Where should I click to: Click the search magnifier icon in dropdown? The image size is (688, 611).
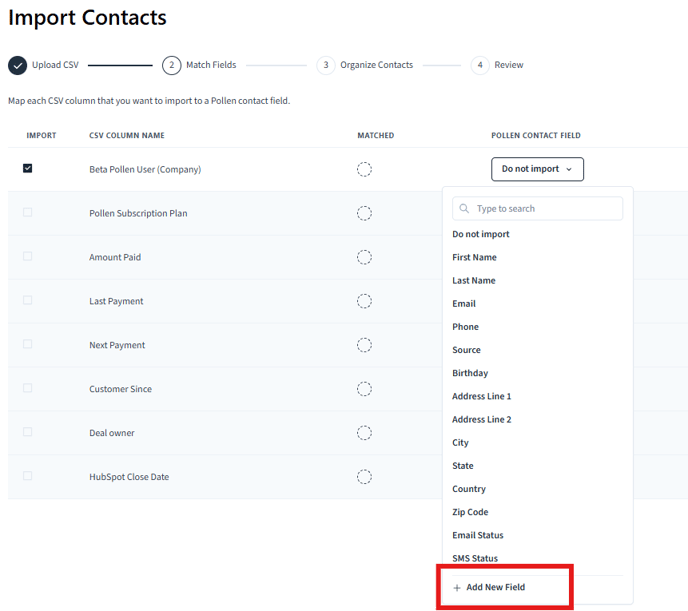tap(464, 208)
